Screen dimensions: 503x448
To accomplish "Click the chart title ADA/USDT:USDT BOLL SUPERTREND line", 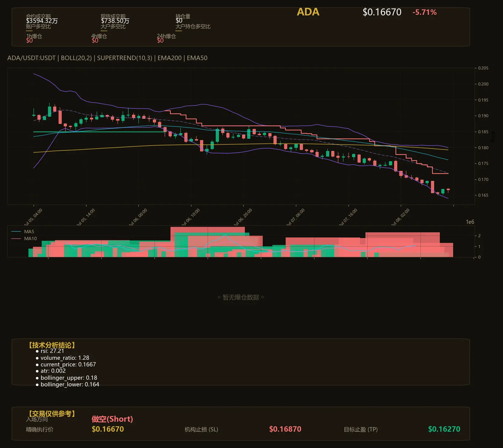I will click(107, 58).
